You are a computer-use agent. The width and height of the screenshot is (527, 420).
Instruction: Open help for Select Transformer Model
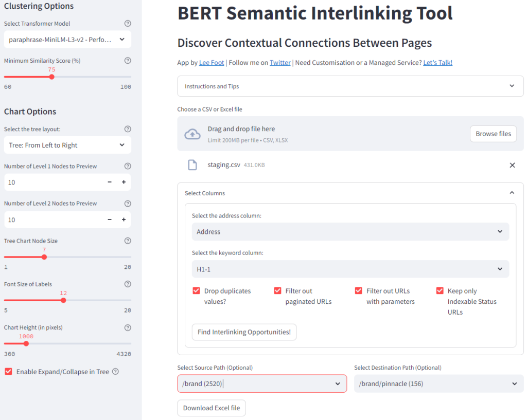tap(128, 24)
